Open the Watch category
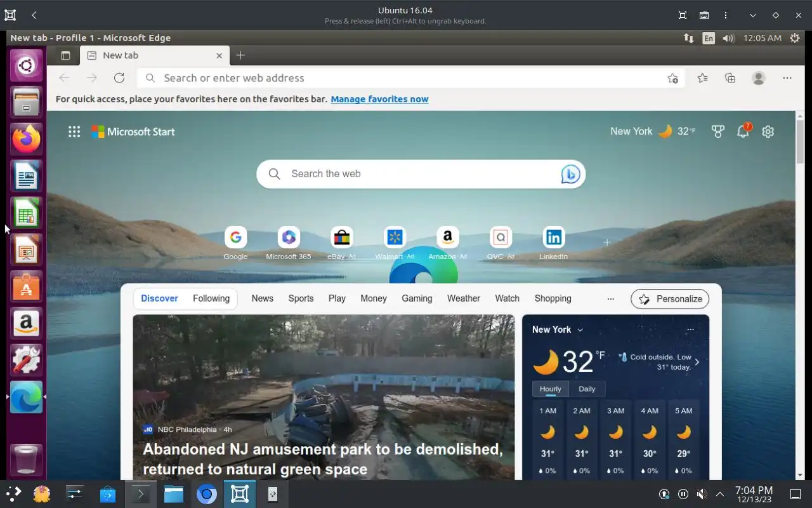 click(x=507, y=298)
